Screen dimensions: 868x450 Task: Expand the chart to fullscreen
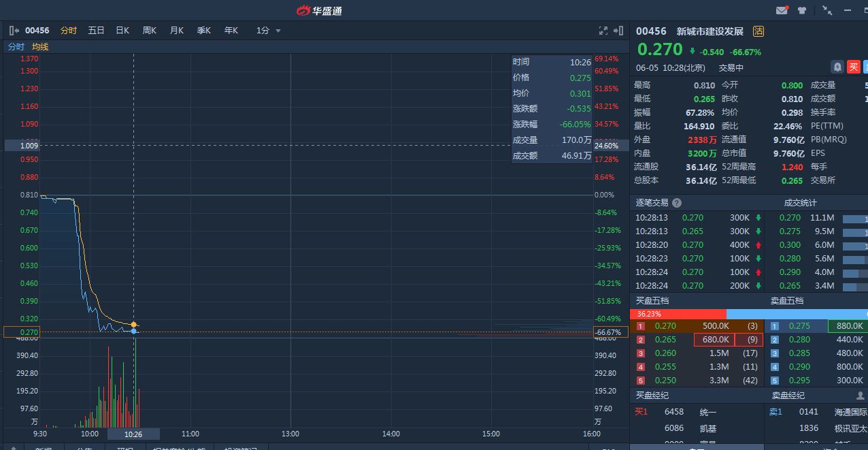point(603,31)
